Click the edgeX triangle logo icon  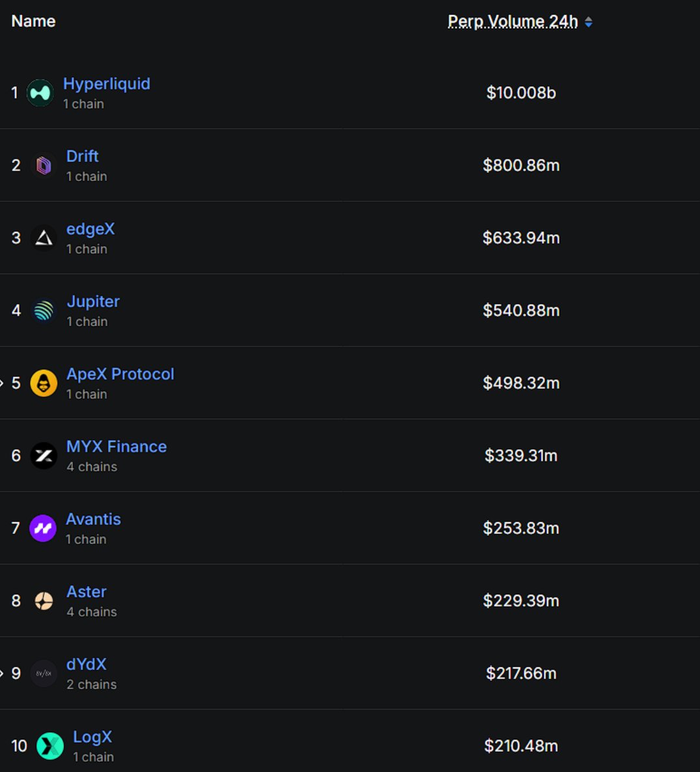[44, 238]
